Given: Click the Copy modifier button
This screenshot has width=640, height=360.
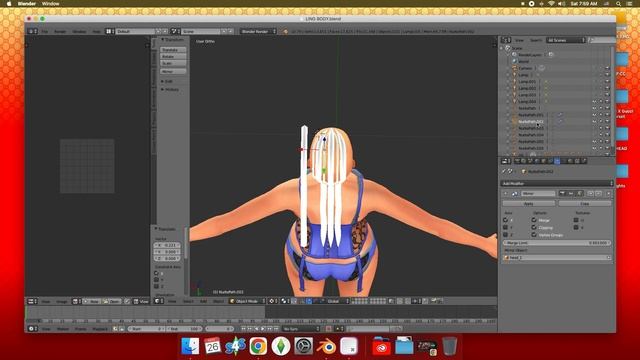Looking at the screenshot, I should point(584,203).
